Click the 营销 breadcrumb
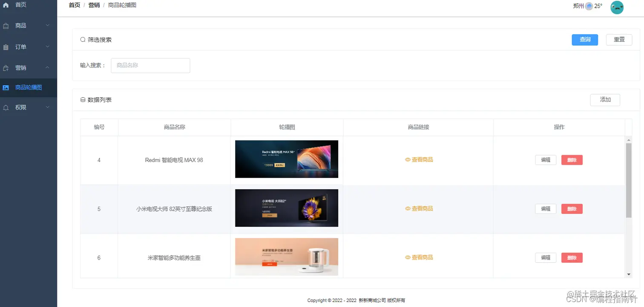 pyautogui.click(x=94, y=5)
